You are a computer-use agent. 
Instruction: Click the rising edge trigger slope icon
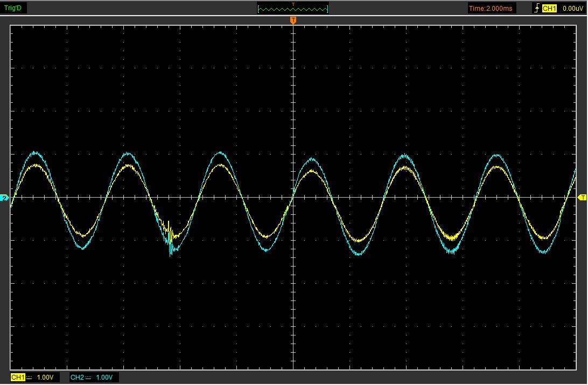click(537, 8)
